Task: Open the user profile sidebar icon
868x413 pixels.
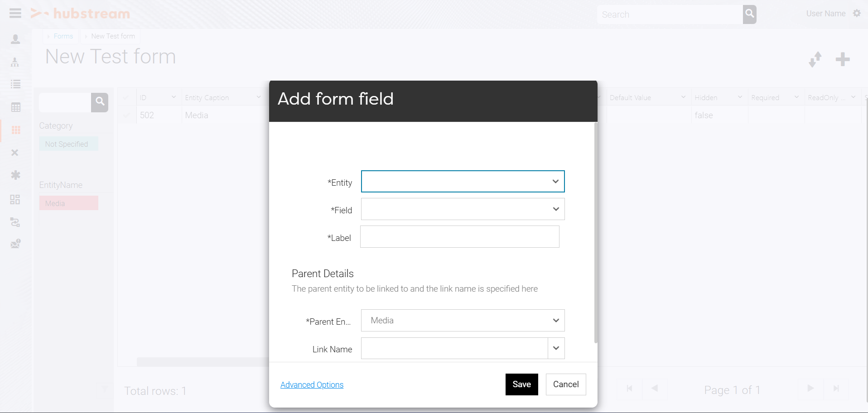Action: (x=15, y=39)
